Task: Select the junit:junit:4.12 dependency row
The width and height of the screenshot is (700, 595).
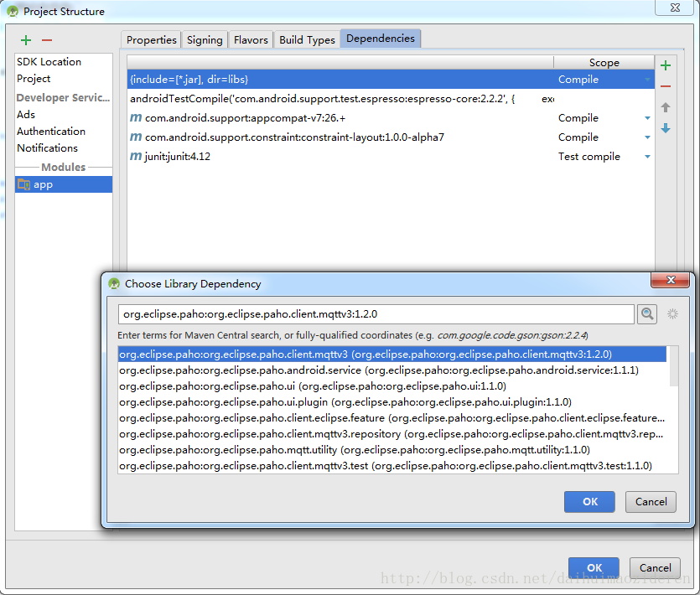Action: pos(391,156)
